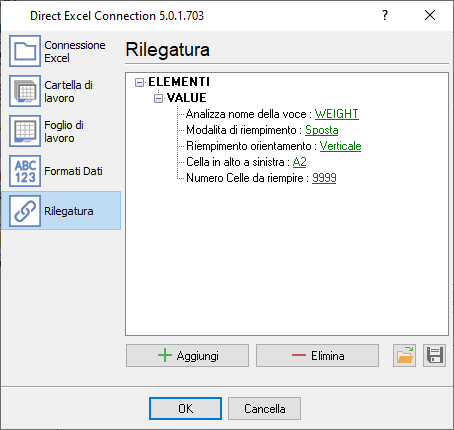Click the 'Numero Celle da riempire' text
This screenshot has height=430, width=454.
coord(245,178)
